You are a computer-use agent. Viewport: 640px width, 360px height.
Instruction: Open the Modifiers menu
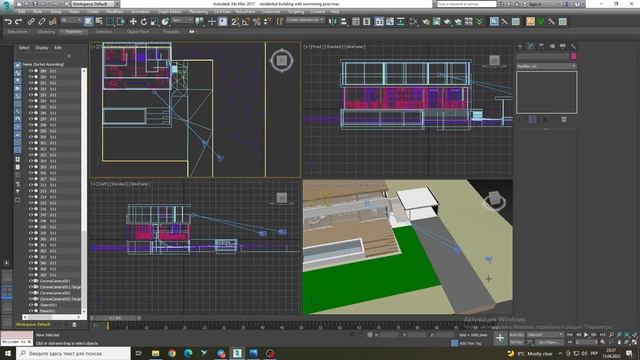pos(115,12)
